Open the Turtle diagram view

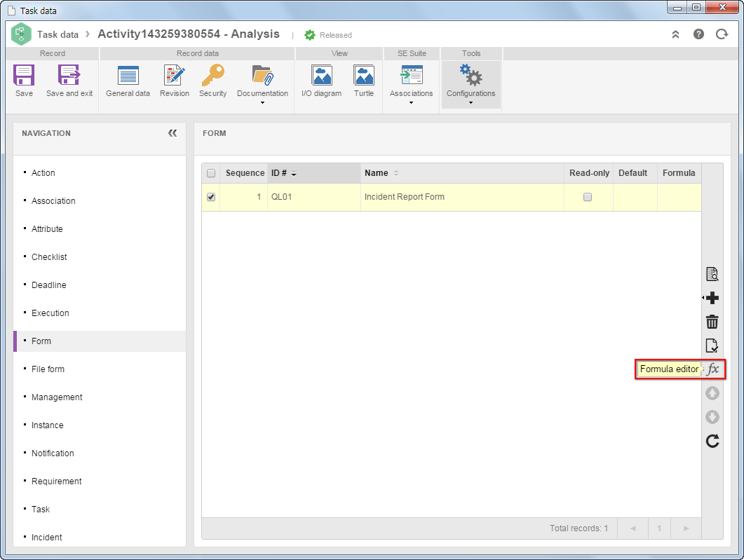(364, 81)
